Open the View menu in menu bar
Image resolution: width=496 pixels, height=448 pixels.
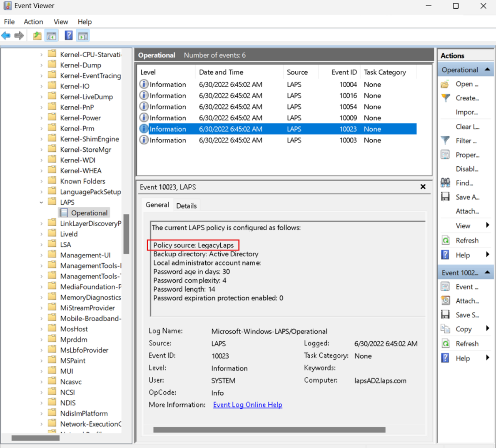[61, 22]
